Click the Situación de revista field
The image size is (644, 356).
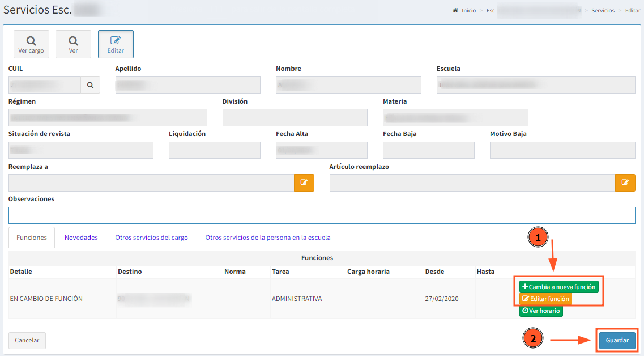coord(81,150)
